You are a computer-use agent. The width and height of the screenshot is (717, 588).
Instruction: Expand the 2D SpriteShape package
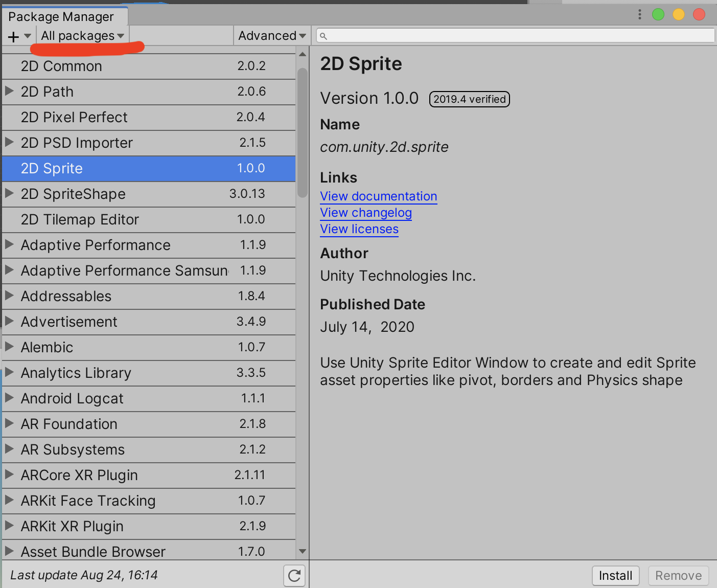9,193
